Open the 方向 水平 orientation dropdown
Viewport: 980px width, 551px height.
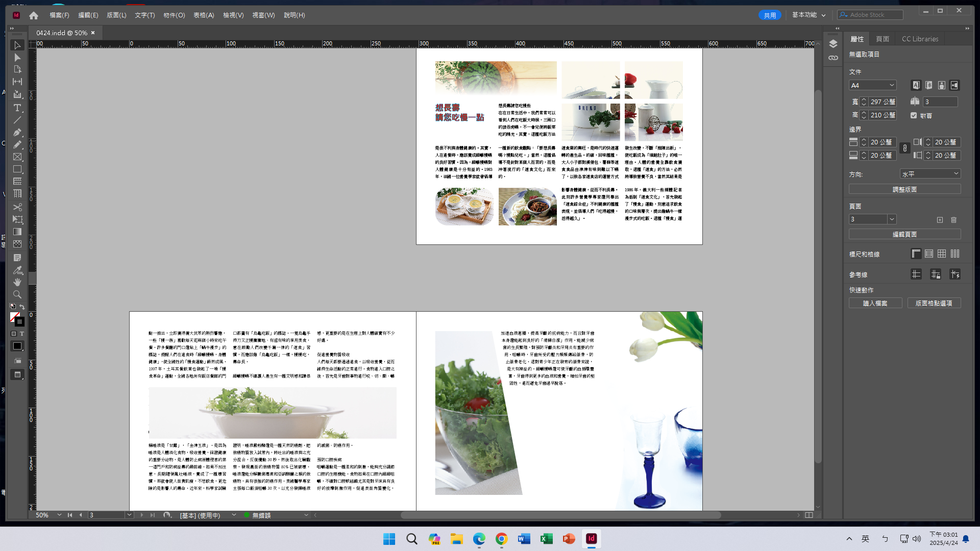pyautogui.click(x=930, y=173)
